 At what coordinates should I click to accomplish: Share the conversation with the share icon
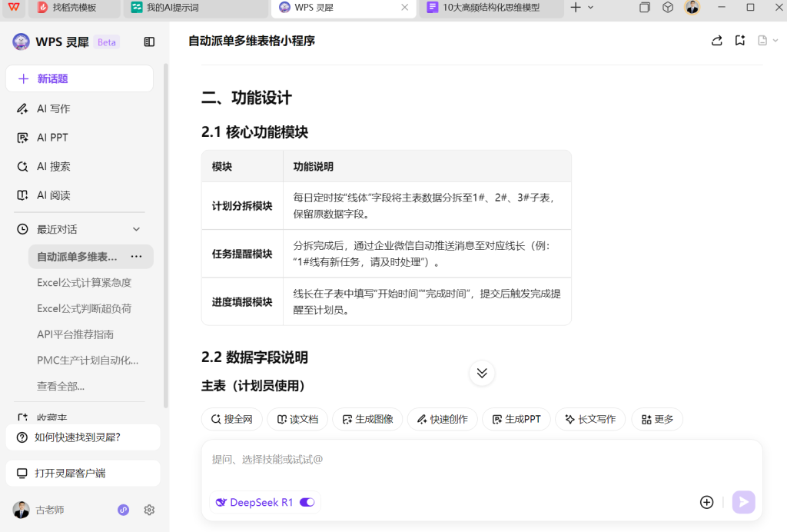click(x=717, y=41)
